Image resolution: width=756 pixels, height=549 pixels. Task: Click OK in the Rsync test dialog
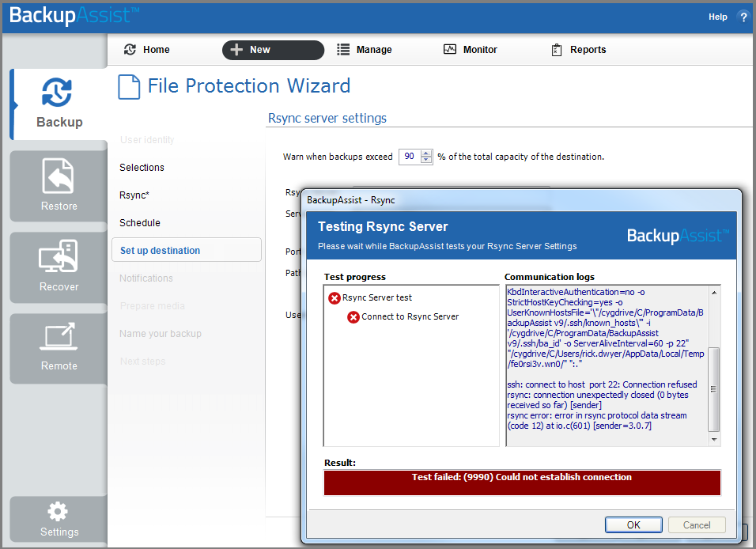[x=633, y=525]
